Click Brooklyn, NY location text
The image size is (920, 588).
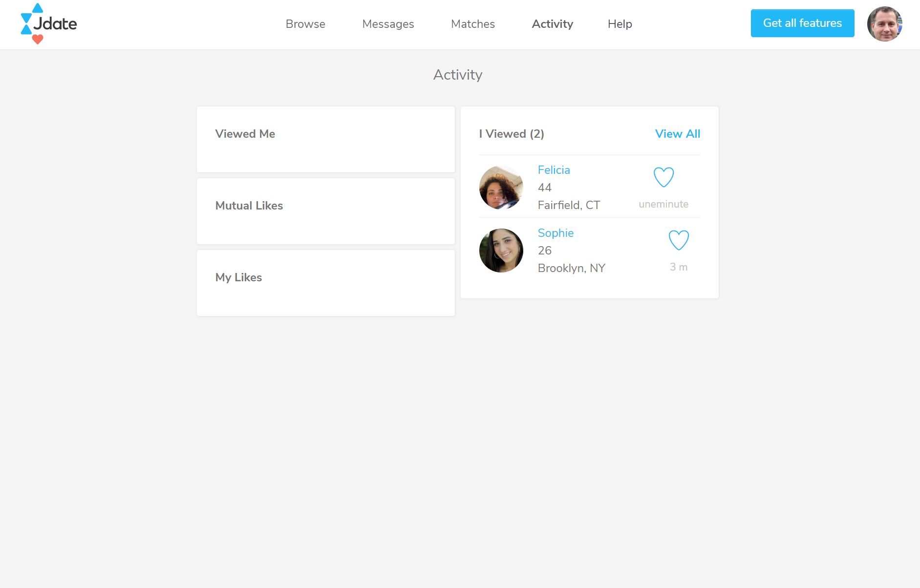coord(571,268)
